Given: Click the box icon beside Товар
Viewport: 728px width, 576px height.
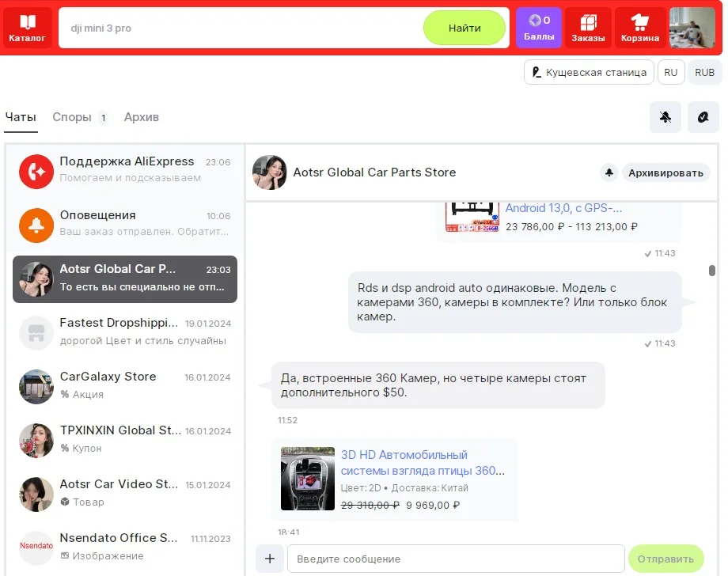Looking at the screenshot, I should point(65,502).
